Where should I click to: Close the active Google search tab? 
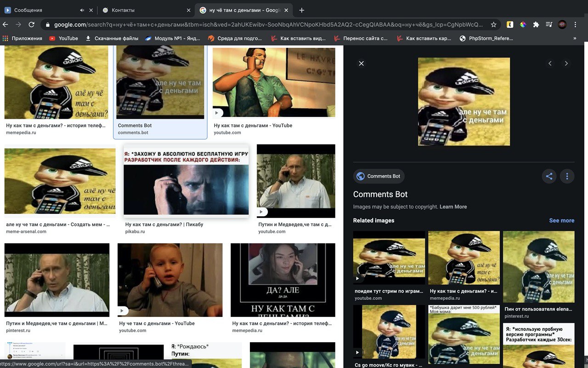tap(287, 10)
